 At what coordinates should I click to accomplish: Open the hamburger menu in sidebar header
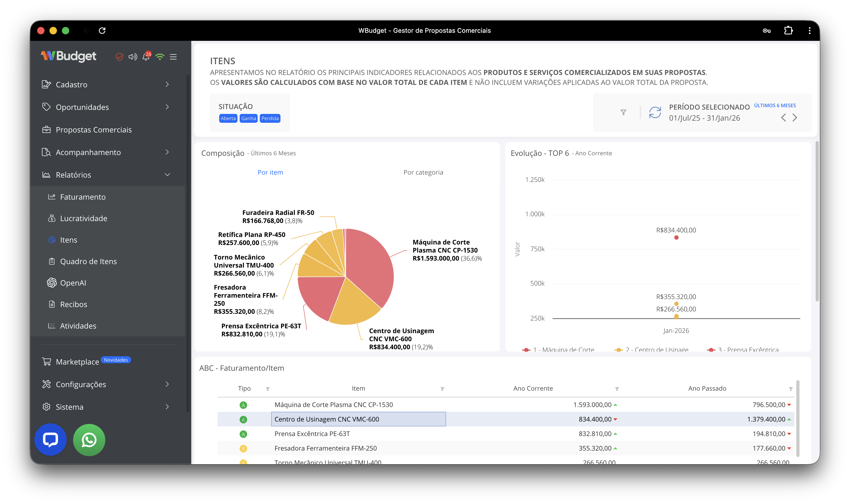173,57
